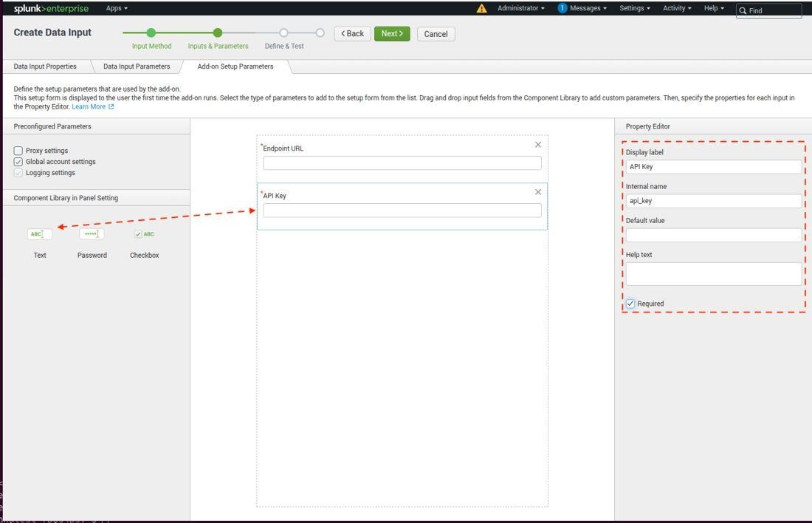Click the Input Method step marker

pyautogui.click(x=151, y=33)
